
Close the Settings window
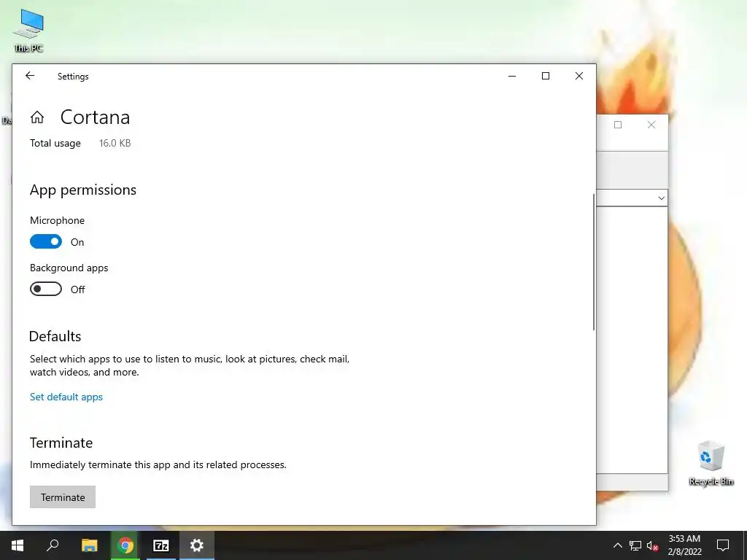578,76
